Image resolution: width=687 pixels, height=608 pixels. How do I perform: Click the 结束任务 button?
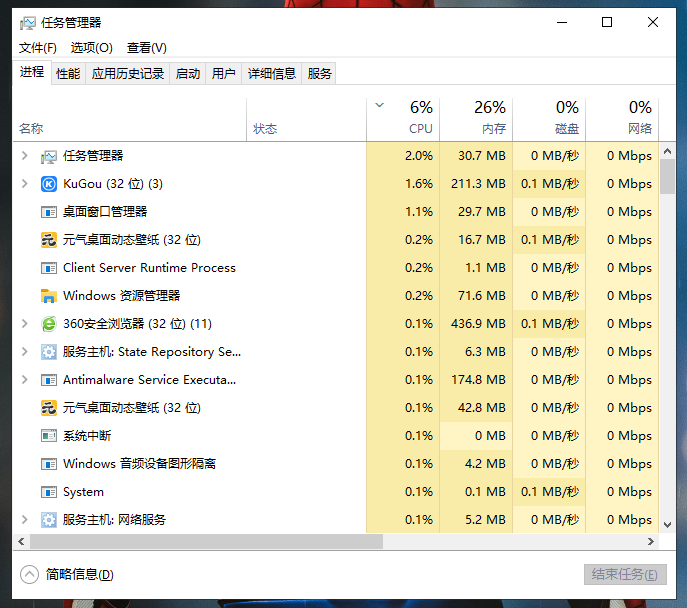pos(624,574)
